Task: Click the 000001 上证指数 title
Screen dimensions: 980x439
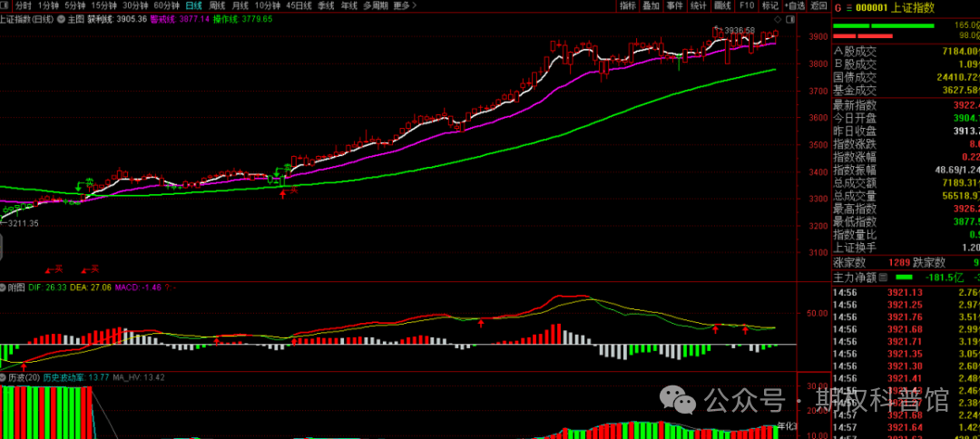Action: coord(895,8)
